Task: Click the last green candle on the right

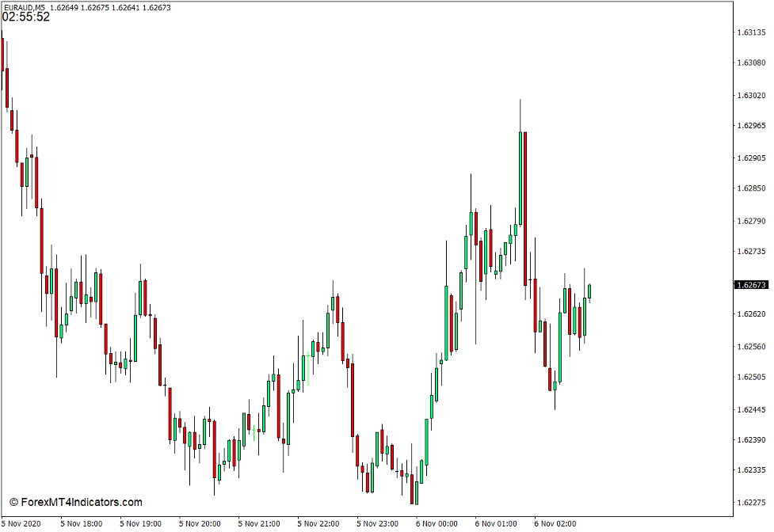Action: tap(589, 291)
